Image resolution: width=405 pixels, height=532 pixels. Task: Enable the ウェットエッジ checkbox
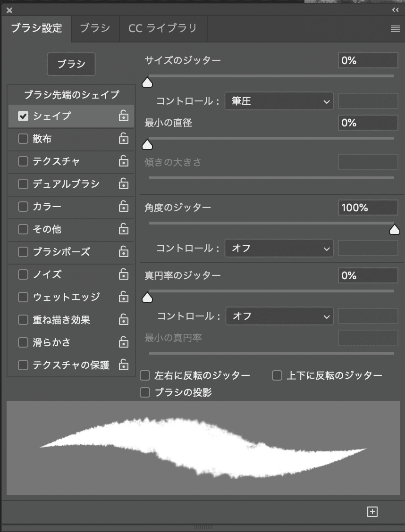click(23, 297)
